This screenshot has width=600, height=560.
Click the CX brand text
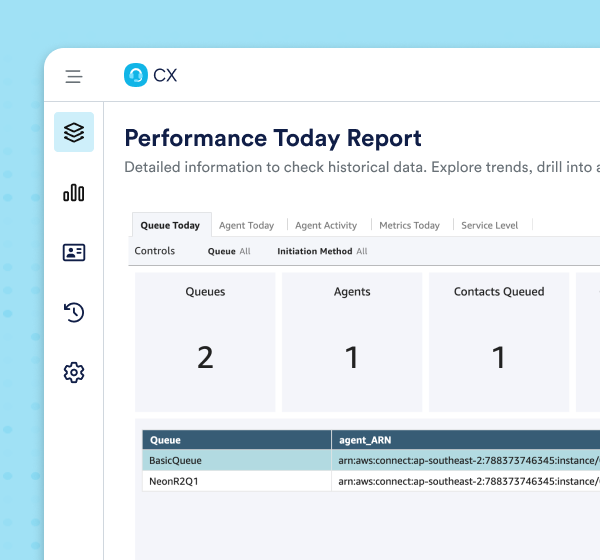coord(165,75)
